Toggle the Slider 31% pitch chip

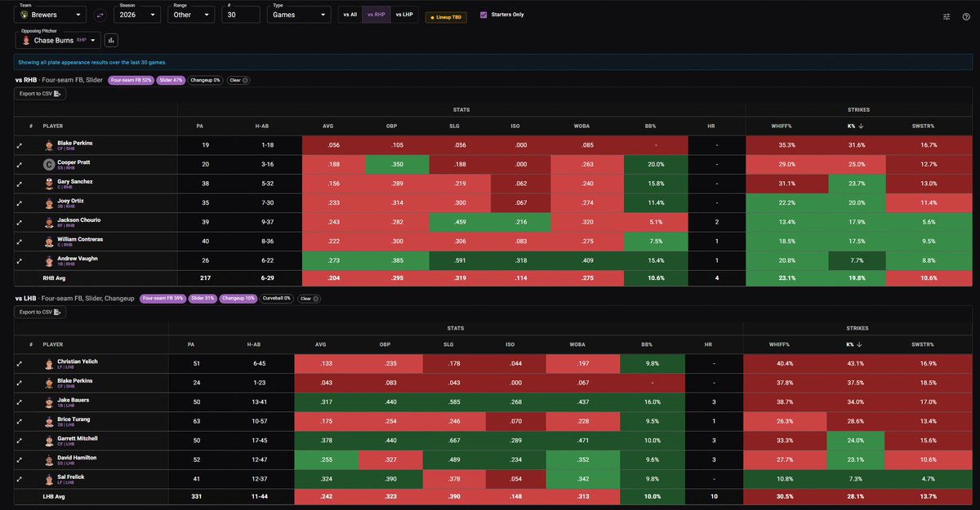coord(202,298)
